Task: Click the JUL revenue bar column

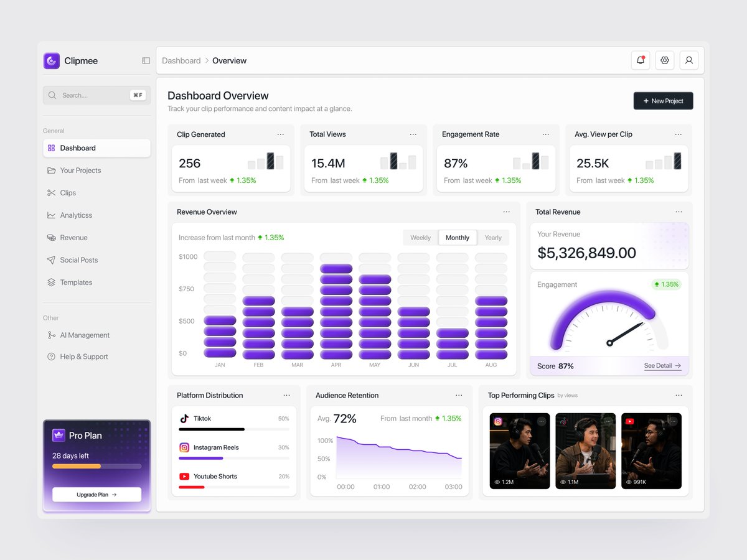Action: pos(453,306)
